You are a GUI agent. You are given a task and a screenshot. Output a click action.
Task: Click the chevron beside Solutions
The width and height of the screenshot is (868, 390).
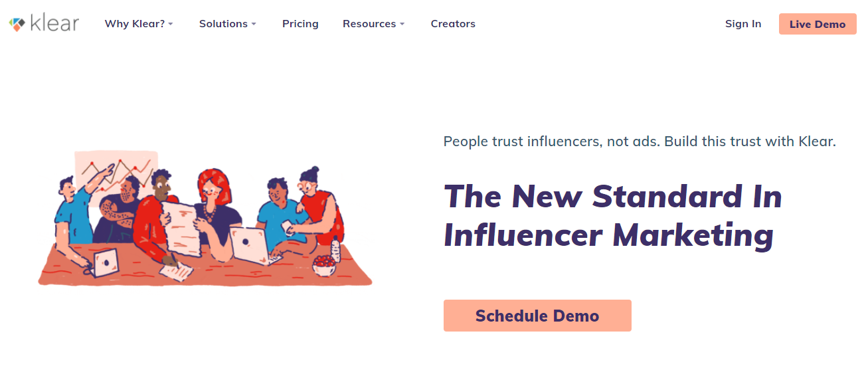coord(254,25)
